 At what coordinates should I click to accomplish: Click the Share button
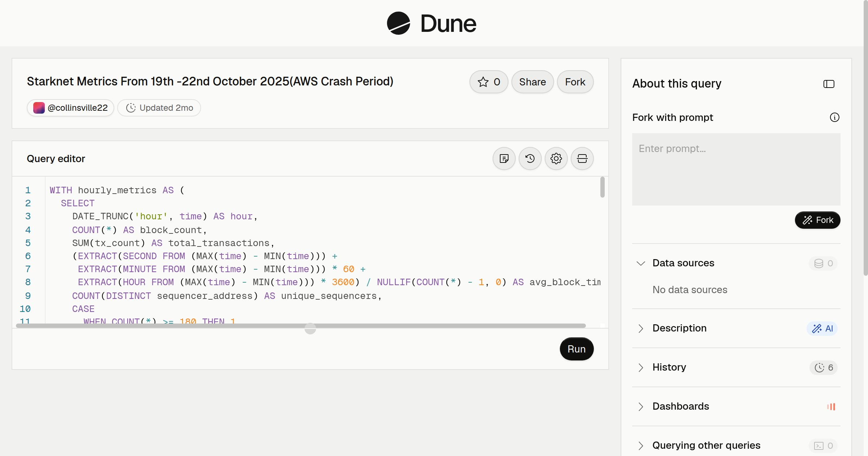point(532,82)
